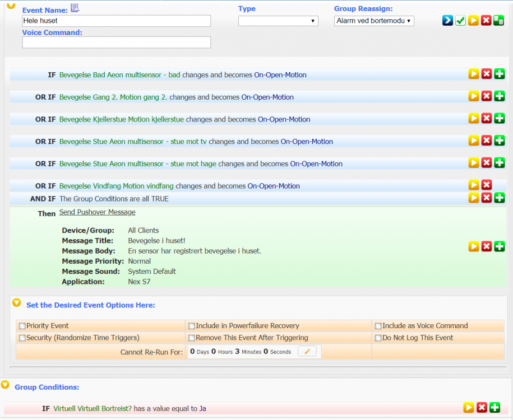Click the blue arrow icon beside Group Reassign

pyautogui.click(x=447, y=21)
